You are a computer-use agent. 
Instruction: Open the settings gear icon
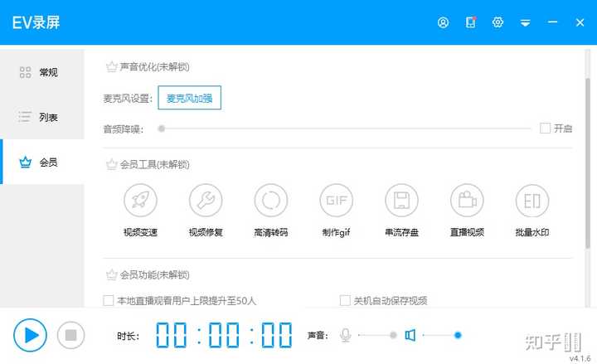click(x=498, y=22)
